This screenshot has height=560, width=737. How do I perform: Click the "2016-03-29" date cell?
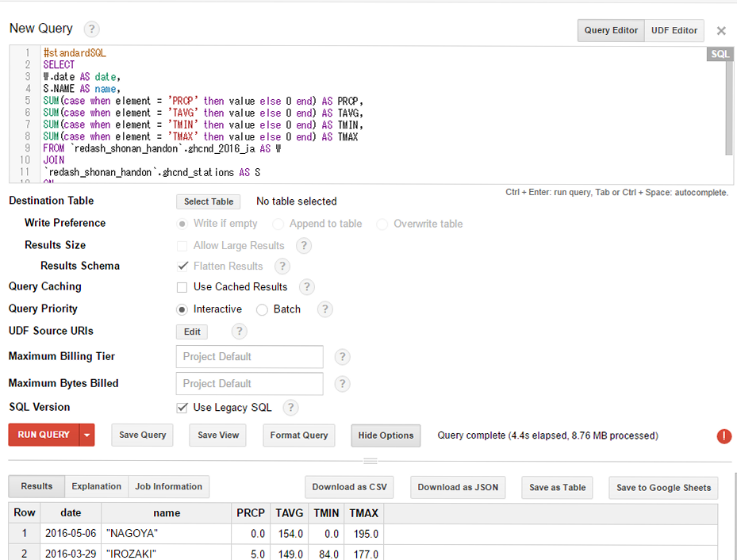click(71, 554)
